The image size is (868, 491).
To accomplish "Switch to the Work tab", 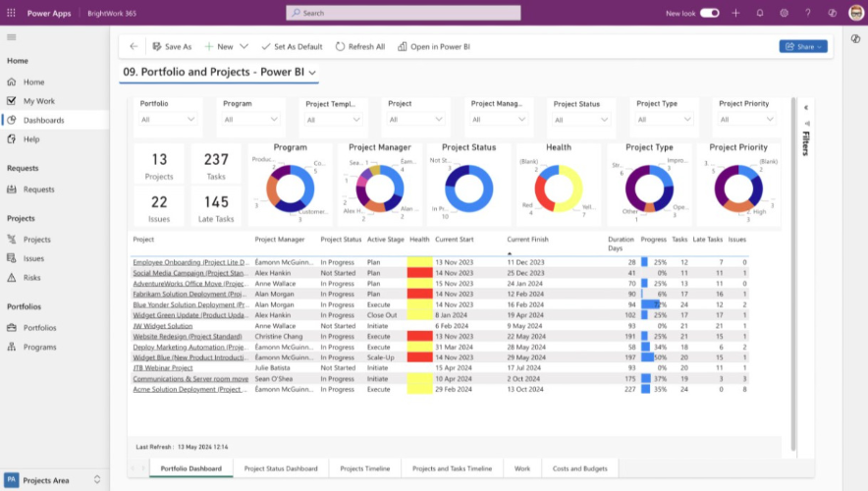I will click(522, 468).
